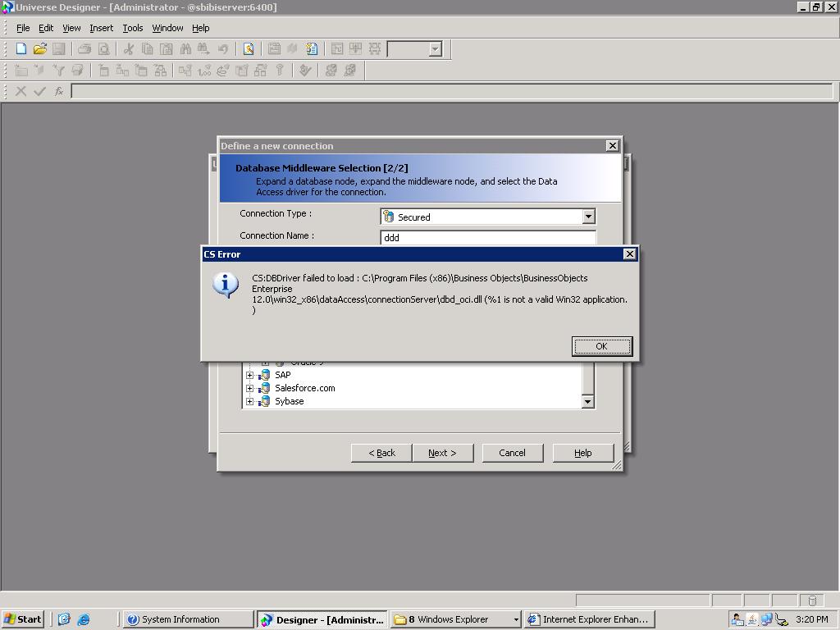Click the 'Database Middleware Selection [2/2]' heading
The image size is (840, 630).
tap(322, 167)
